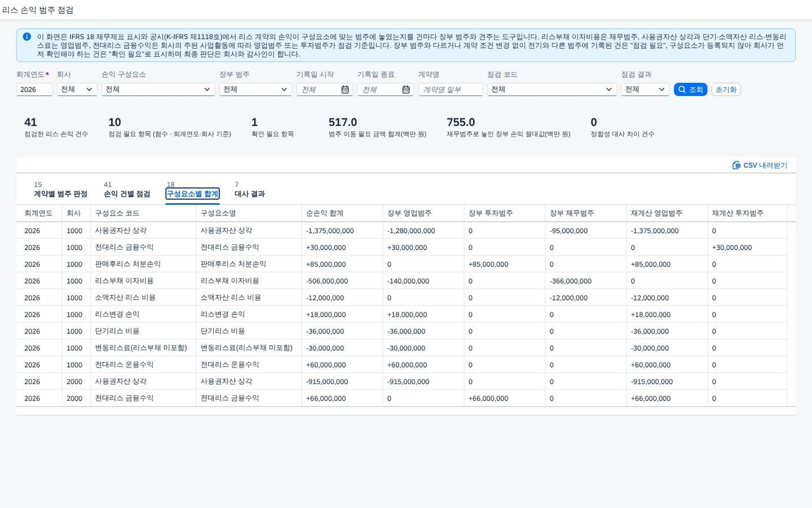Viewport: 812px width, 508px height.
Task: Click the CSV 내려받기 download icon
Action: coord(736,165)
